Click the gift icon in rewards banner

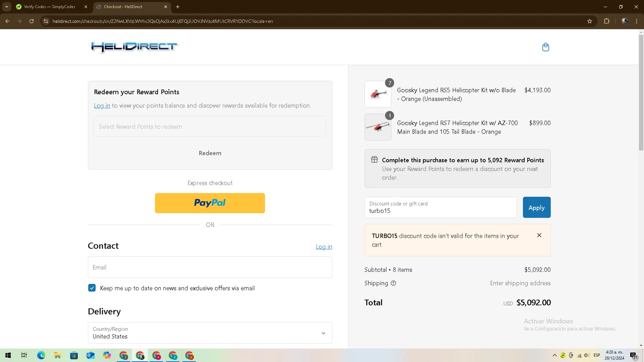point(374,160)
